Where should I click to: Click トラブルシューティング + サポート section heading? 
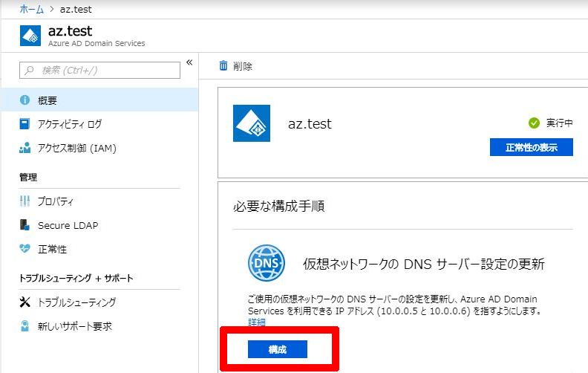(x=76, y=278)
